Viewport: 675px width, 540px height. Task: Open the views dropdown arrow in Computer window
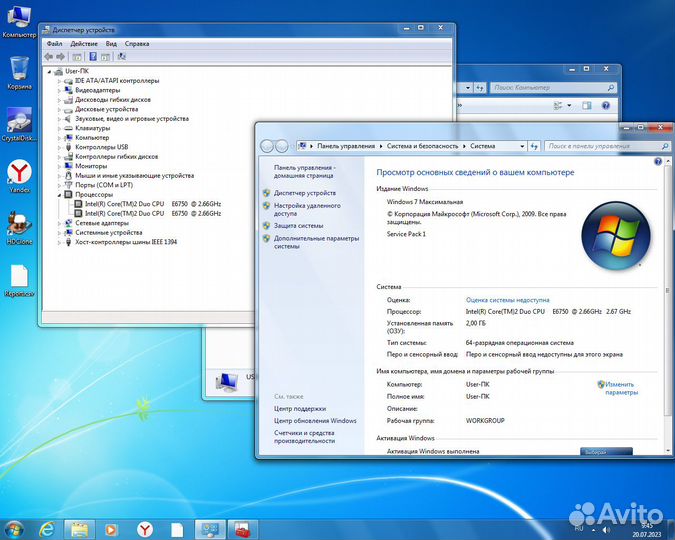pyautogui.click(x=569, y=106)
